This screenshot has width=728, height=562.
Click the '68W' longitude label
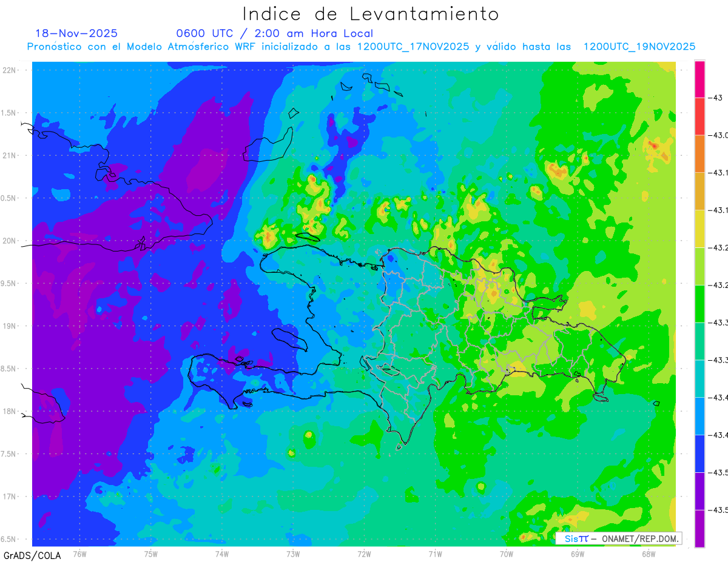649,554
